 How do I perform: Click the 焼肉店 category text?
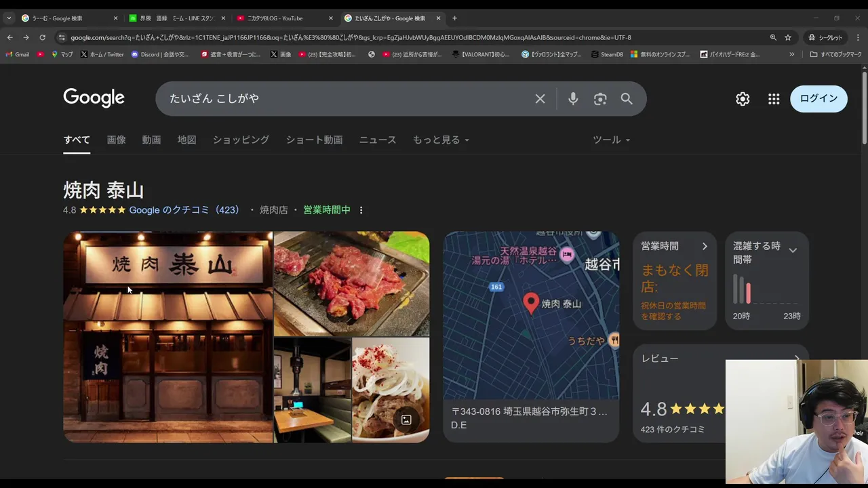click(x=274, y=210)
